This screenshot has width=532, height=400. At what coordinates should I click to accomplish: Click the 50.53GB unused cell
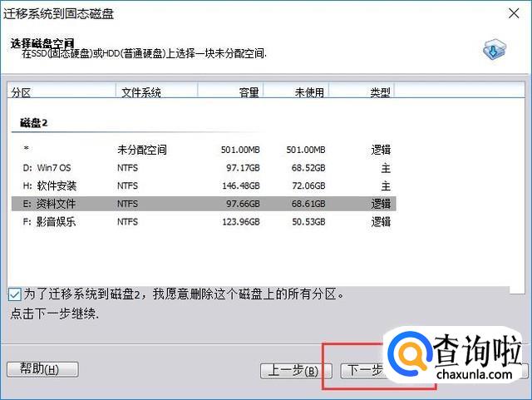(308, 222)
